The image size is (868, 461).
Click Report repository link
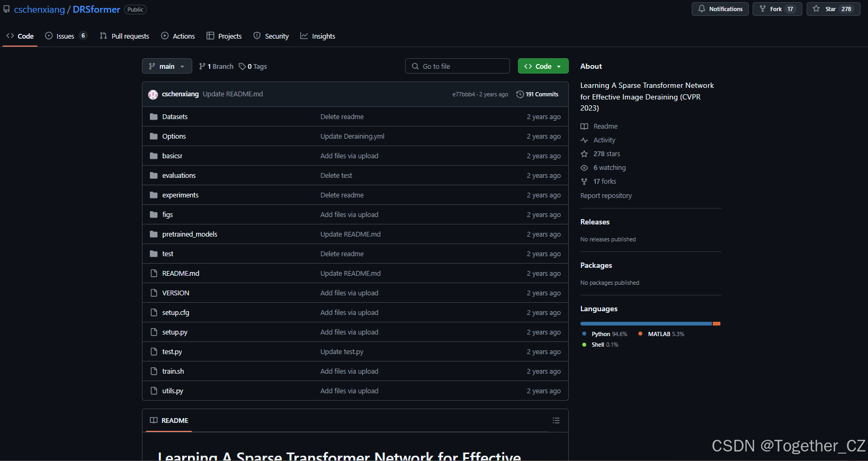[606, 195]
